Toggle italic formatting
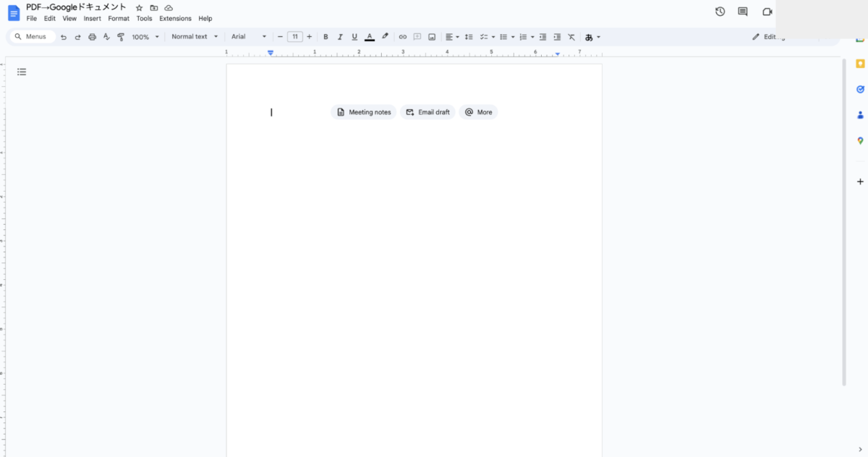868x457 pixels. click(x=340, y=37)
